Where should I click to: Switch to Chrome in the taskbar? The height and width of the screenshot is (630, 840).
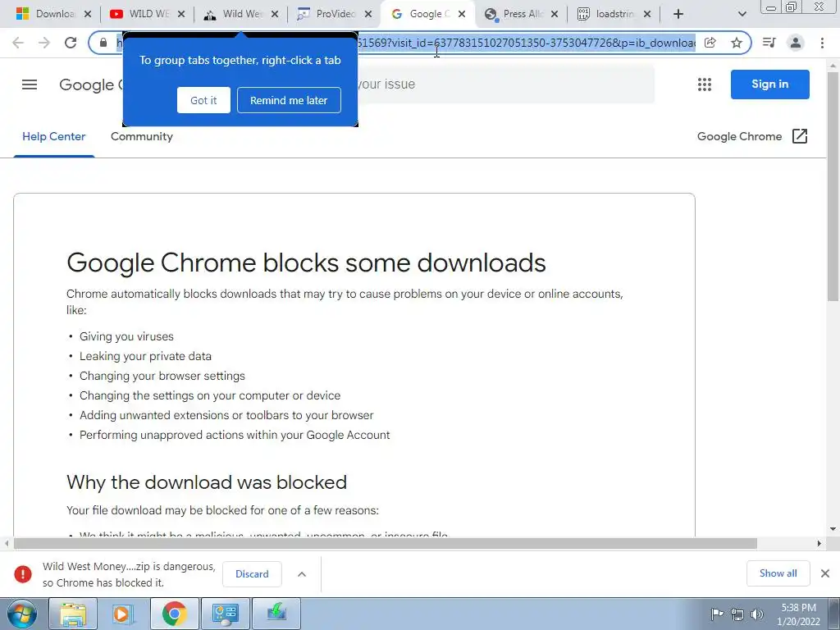[174, 614]
